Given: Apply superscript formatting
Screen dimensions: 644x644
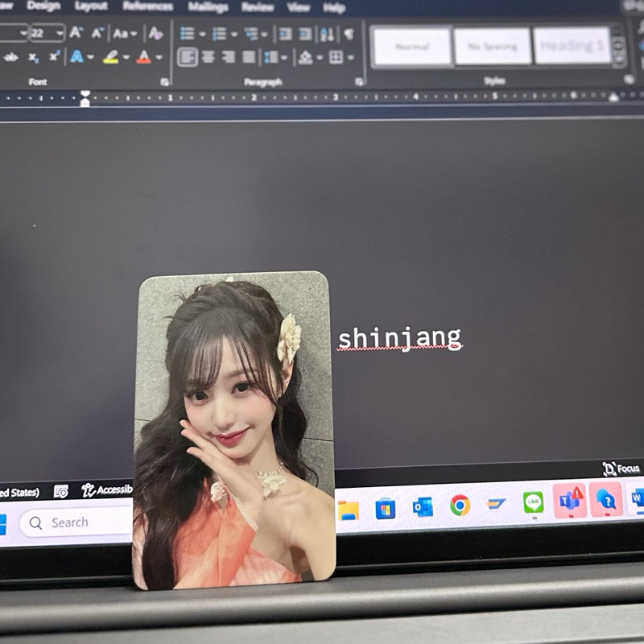Looking at the screenshot, I should (54, 56).
